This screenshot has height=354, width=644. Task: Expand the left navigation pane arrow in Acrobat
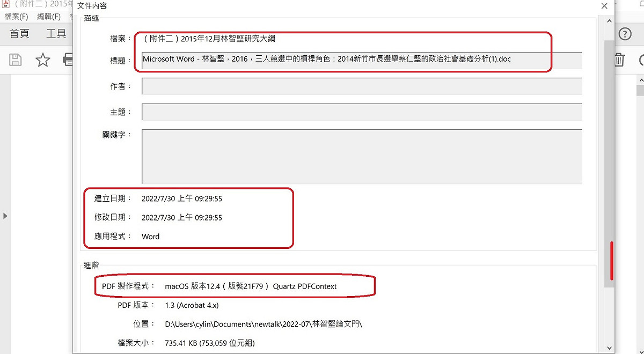point(5,216)
